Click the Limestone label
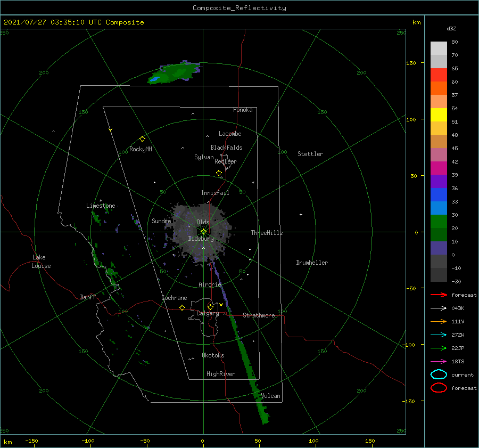The width and height of the screenshot is (479, 448). 101,206
